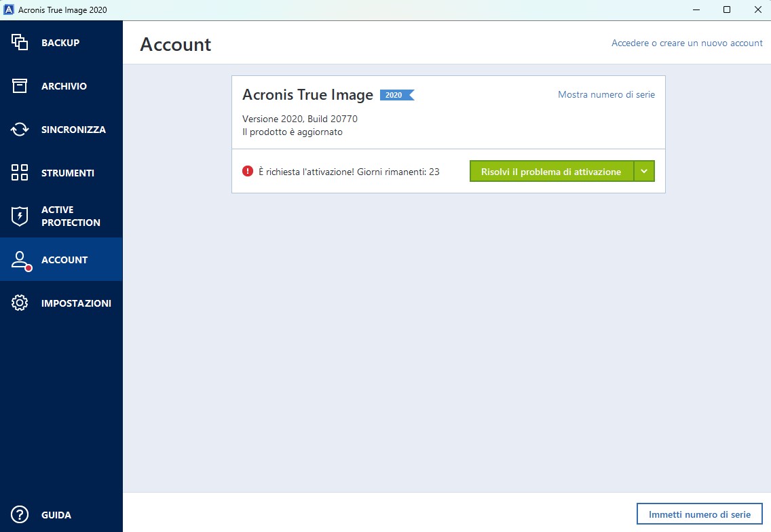Image resolution: width=771 pixels, height=532 pixels.
Task: Click the 'Giorni rimanenti: 23' activation message
Action: [349, 172]
